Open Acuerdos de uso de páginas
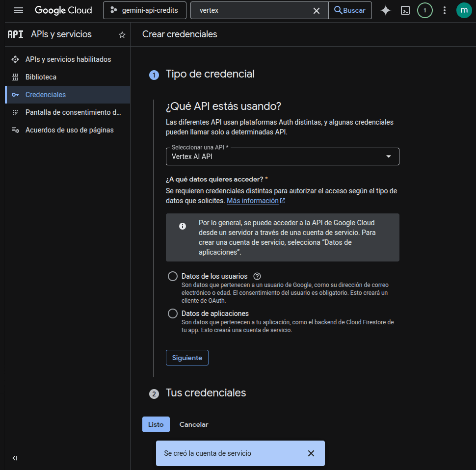 68,130
